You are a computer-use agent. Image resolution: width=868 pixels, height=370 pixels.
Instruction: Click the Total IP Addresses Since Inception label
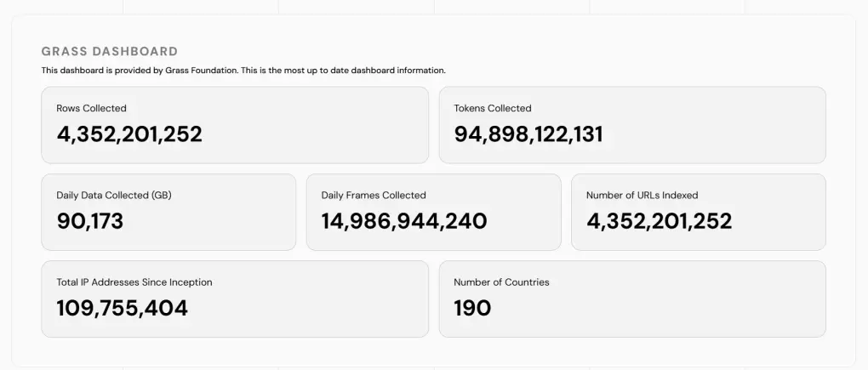tap(134, 282)
